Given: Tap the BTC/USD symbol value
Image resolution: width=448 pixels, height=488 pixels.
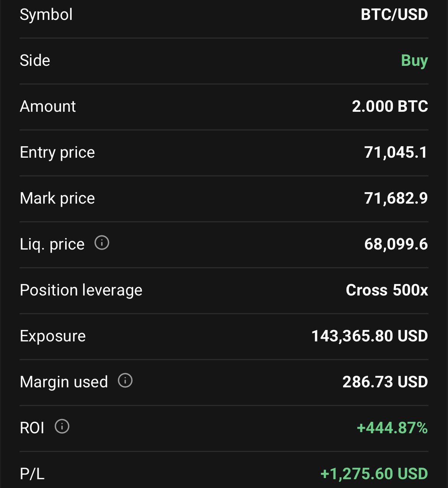Looking at the screenshot, I should point(394,15).
